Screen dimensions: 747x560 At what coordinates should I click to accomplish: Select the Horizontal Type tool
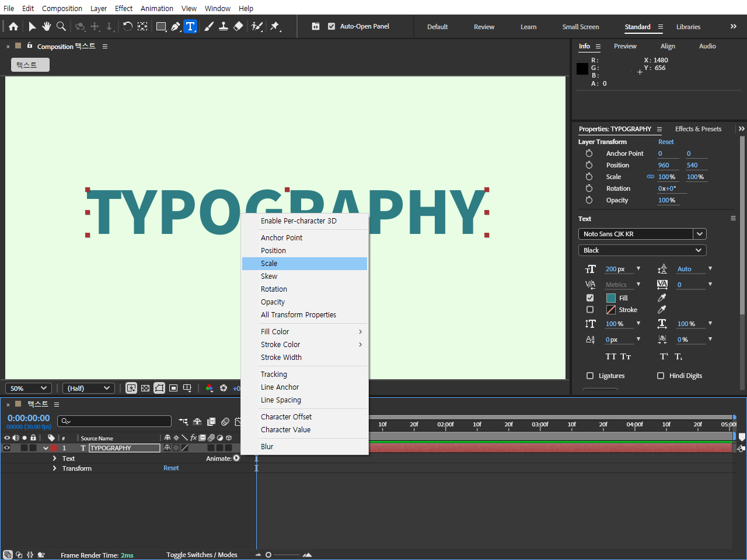(190, 26)
